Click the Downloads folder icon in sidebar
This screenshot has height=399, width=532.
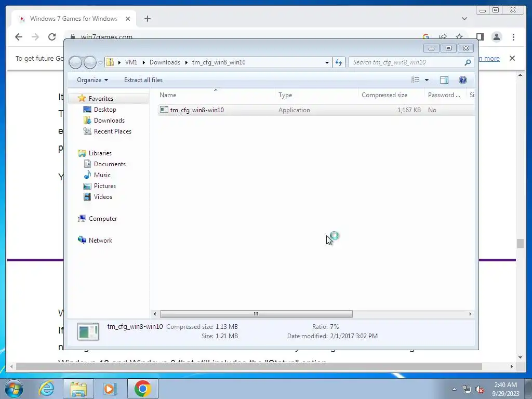click(87, 121)
